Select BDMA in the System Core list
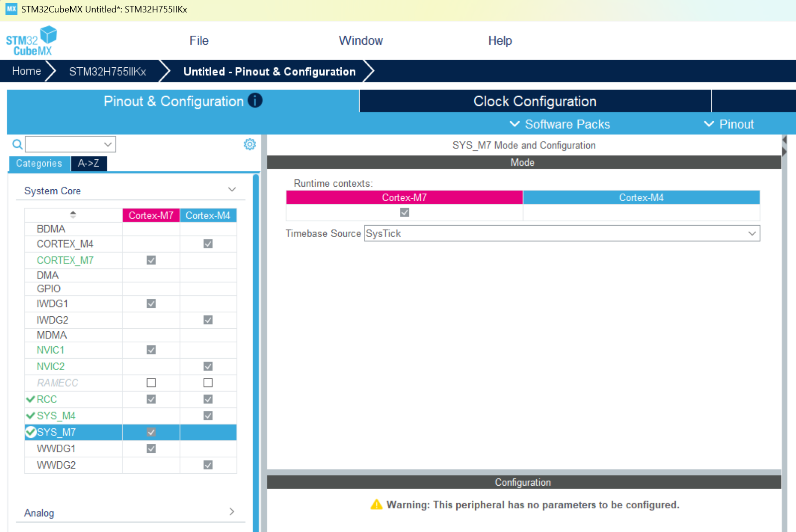Image resolution: width=796 pixels, height=532 pixels. pos(51,229)
